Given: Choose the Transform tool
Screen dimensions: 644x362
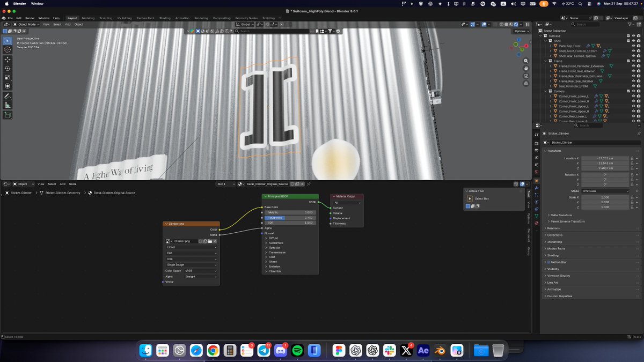Looking at the screenshot, I should coord(8,86).
